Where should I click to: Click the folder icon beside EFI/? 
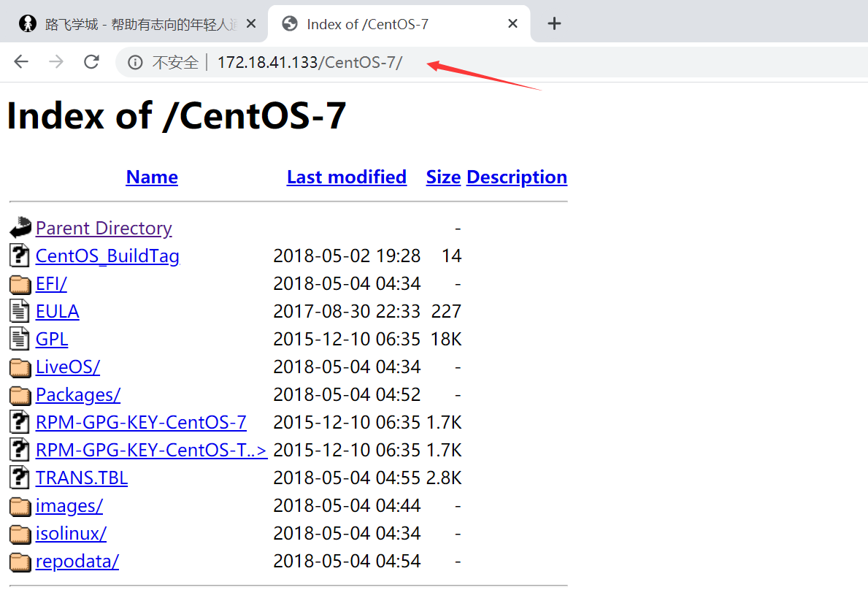point(20,284)
